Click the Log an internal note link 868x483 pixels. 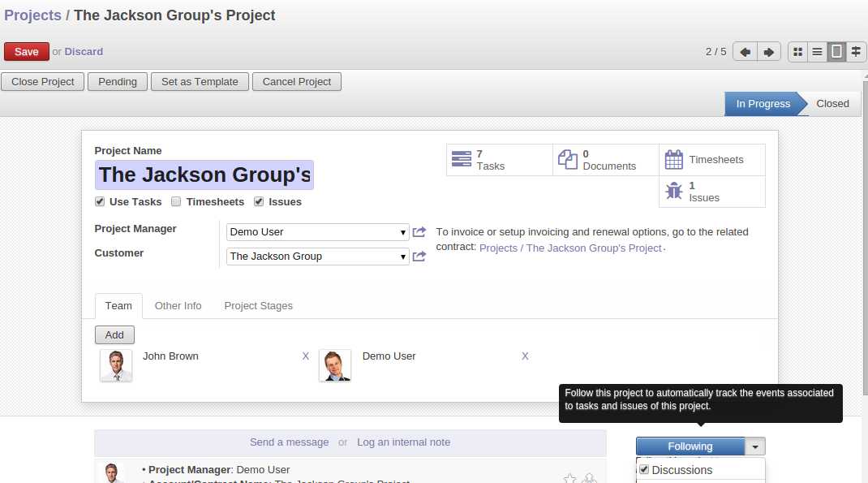[x=403, y=442]
